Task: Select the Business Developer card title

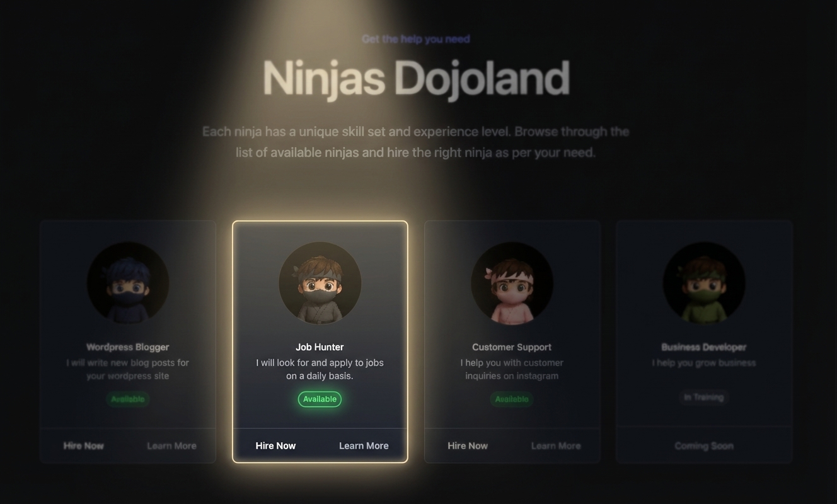Action: click(x=704, y=347)
